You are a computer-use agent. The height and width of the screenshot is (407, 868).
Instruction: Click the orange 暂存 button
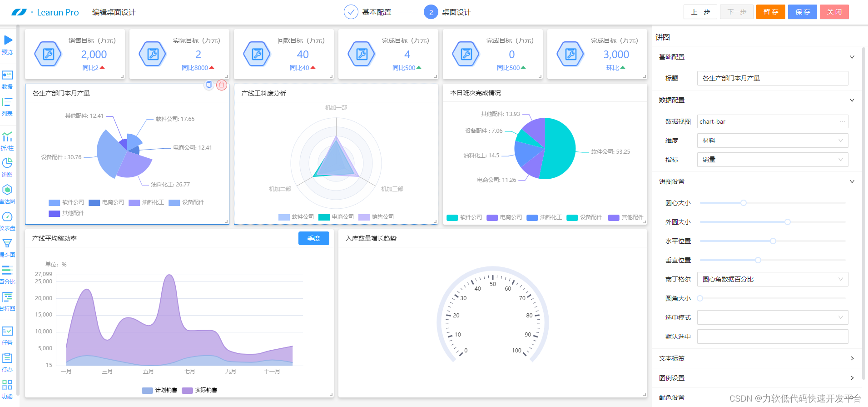pos(771,12)
